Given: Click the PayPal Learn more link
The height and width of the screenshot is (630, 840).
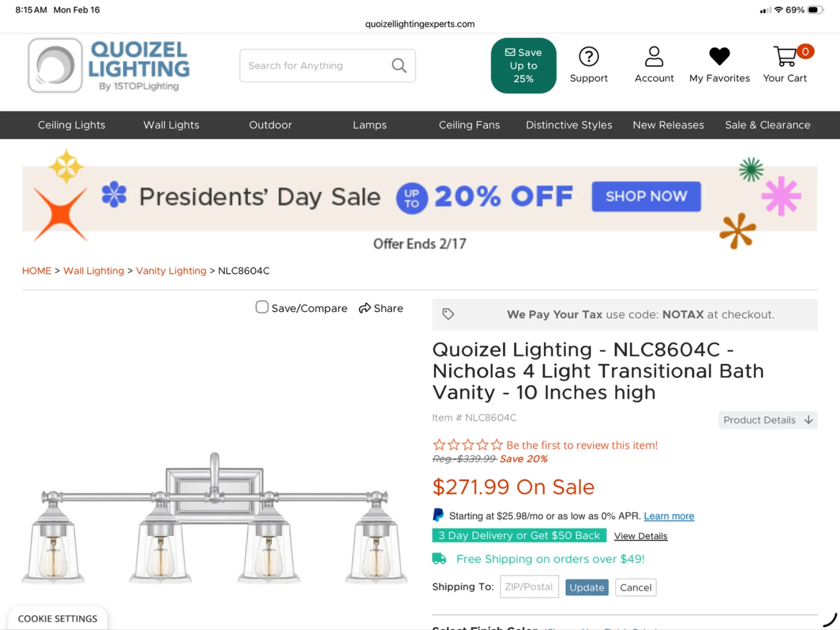Looking at the screenshot, I should pyautogui.click(x=669, y=516).
